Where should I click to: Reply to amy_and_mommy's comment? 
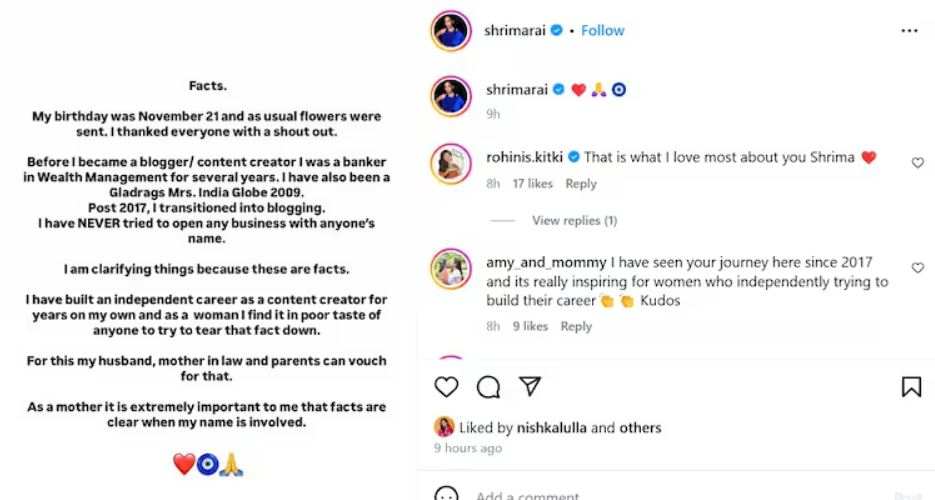pos(576,326)
